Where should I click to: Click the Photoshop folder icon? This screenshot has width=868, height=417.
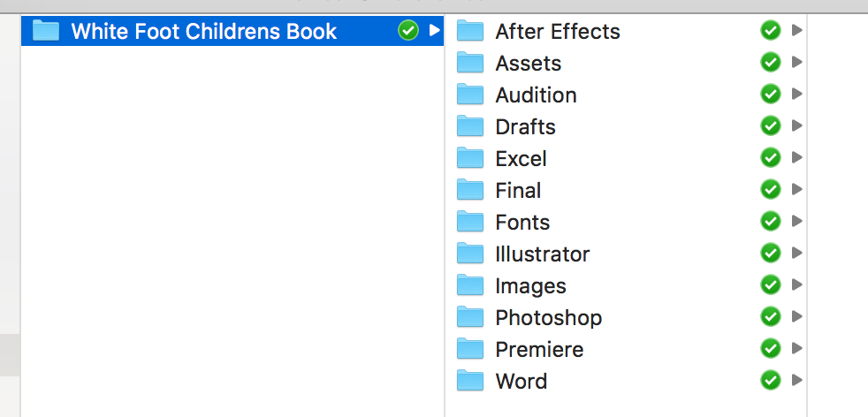pos(470,317)
